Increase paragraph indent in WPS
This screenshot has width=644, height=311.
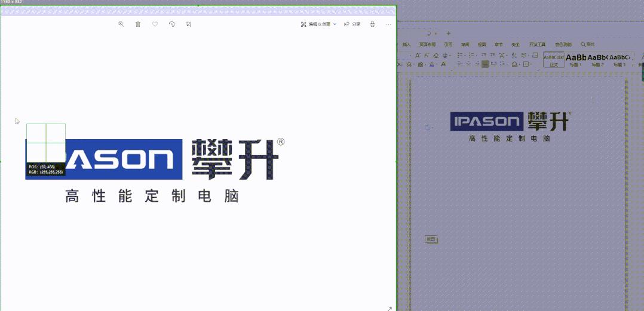492,56
